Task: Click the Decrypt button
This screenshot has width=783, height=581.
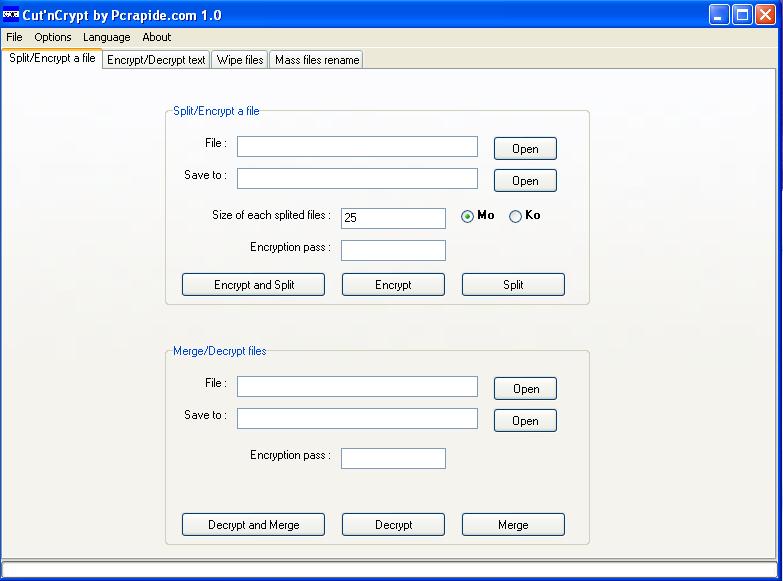Action: 393,524
